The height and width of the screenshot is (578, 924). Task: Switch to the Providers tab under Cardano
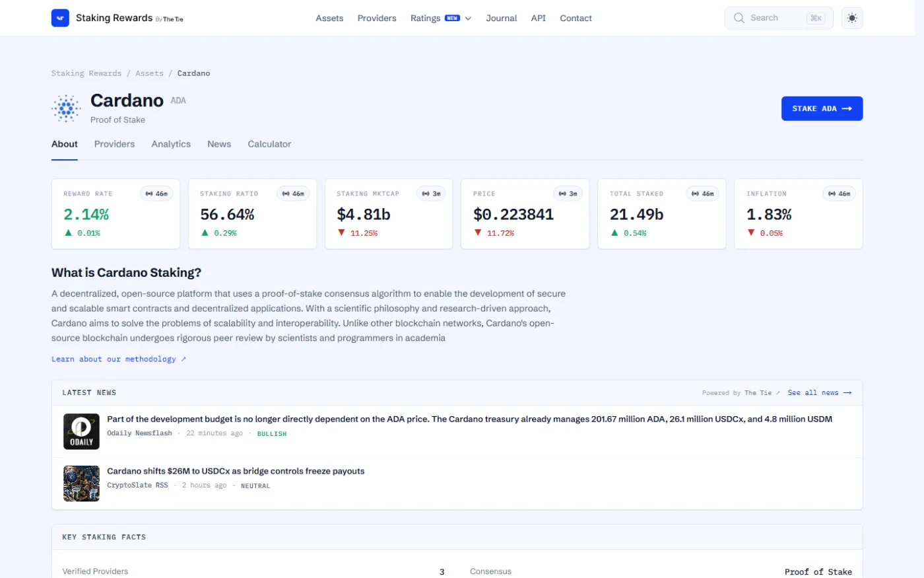pyautogui.click(x=114, y=144)
